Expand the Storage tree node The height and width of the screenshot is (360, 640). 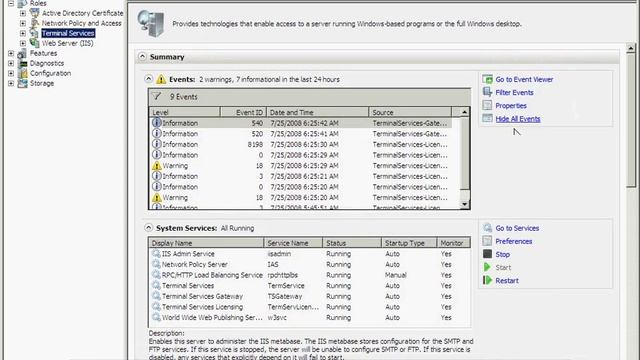point(11,83)
